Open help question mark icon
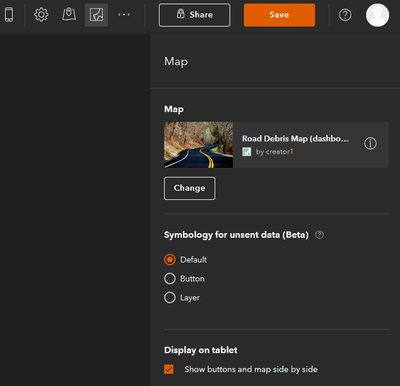The height and width of the screenshot is (386, 400). coord(345,15)
